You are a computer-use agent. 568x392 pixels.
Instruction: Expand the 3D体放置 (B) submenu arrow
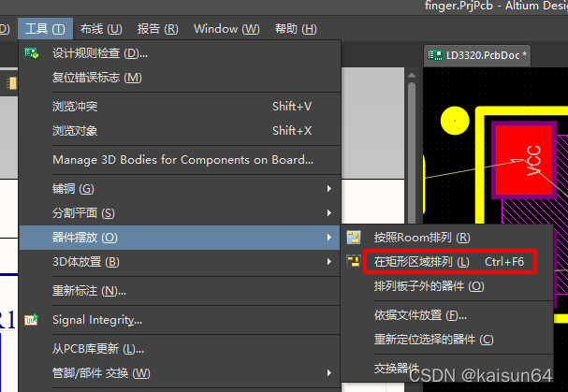pyautogui.click(x=328, y=262)
